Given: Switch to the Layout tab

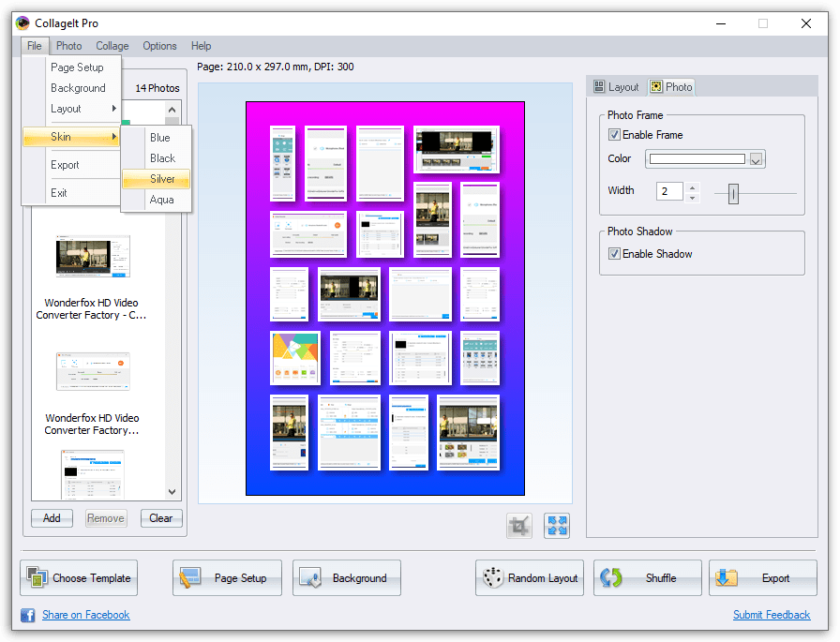Looking at the screenshot, I should tap(616, 87).
